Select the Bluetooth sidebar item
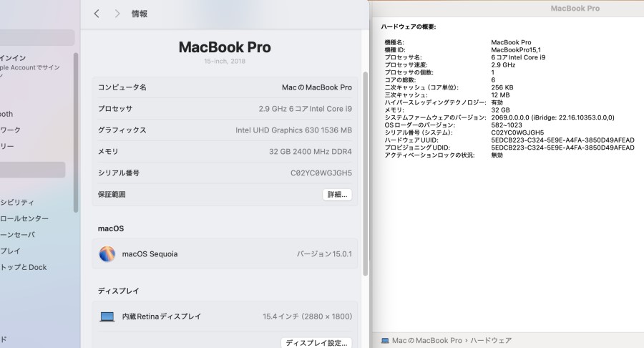The width and height of the screenshot is (644, 348). tap(6, 114)
